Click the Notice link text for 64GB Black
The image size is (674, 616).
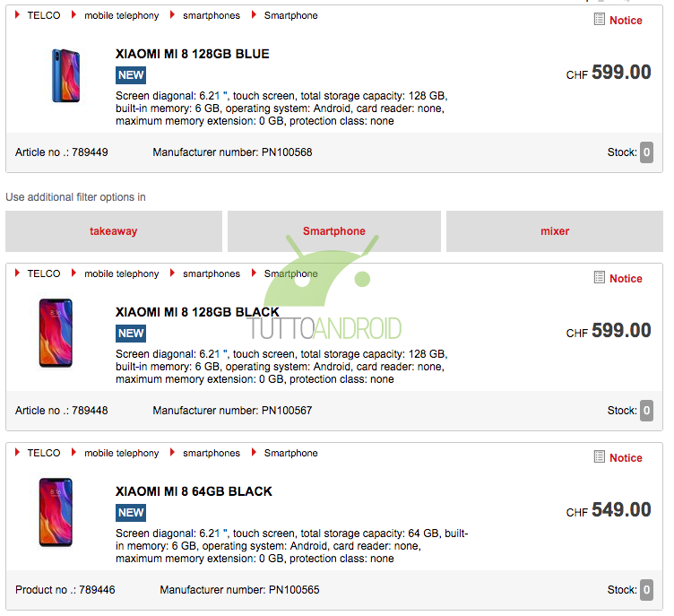click(x=626, y=457)
